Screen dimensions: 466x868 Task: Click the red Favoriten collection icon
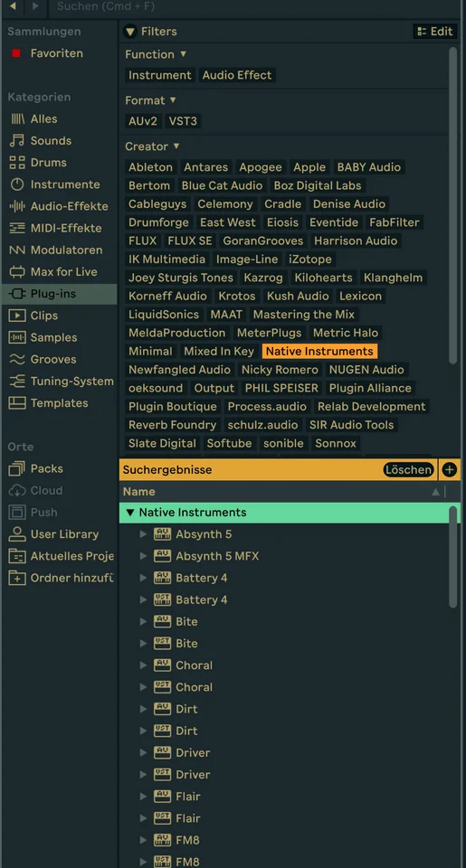tap(16, 53)
